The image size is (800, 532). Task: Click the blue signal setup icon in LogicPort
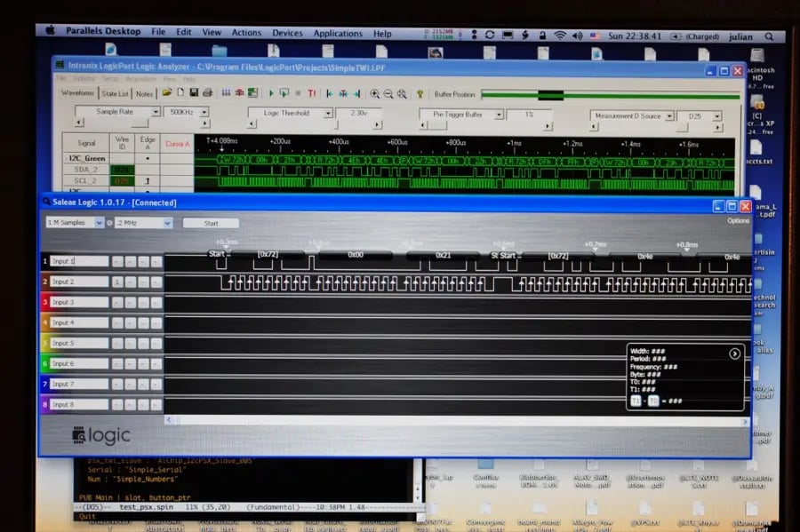(226, 92)
